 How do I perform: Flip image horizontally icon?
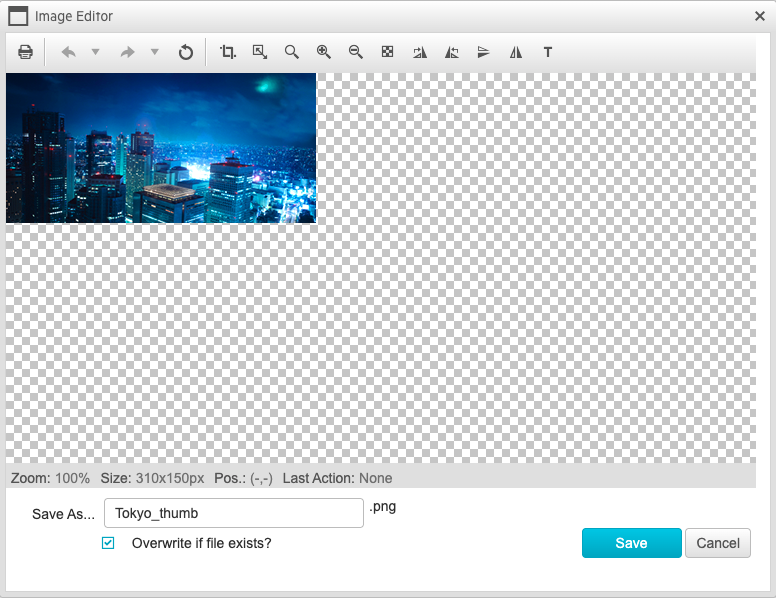pos(516,52)
